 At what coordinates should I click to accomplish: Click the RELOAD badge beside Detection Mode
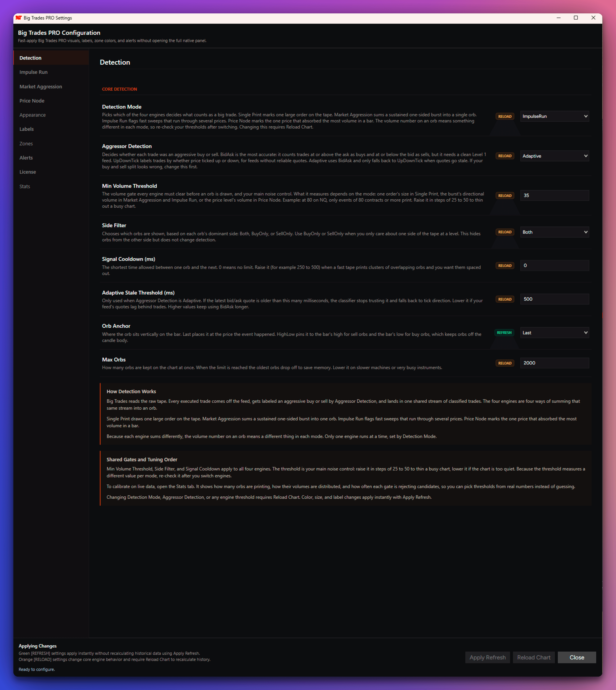[505, 116]
